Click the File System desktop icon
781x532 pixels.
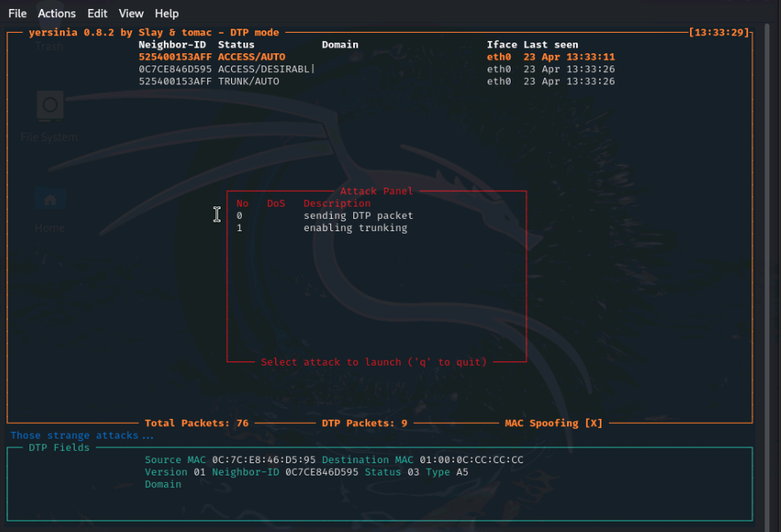click(50, 107)
